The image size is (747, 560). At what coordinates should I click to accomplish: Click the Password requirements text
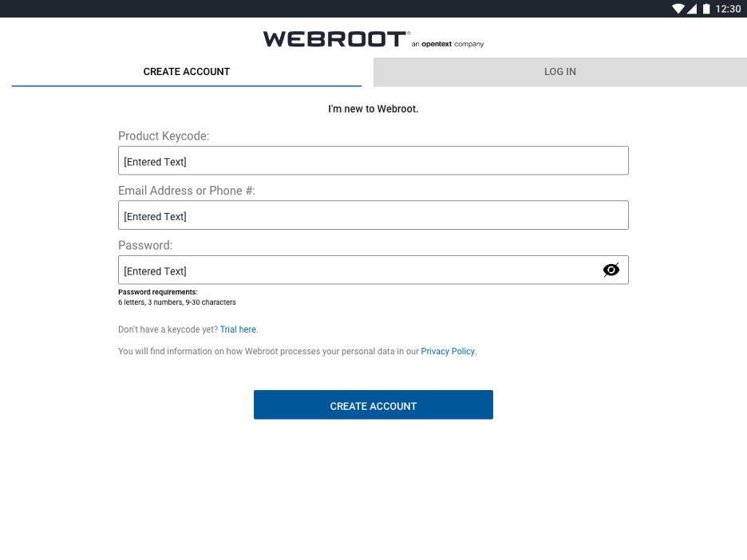coord(177,298)
